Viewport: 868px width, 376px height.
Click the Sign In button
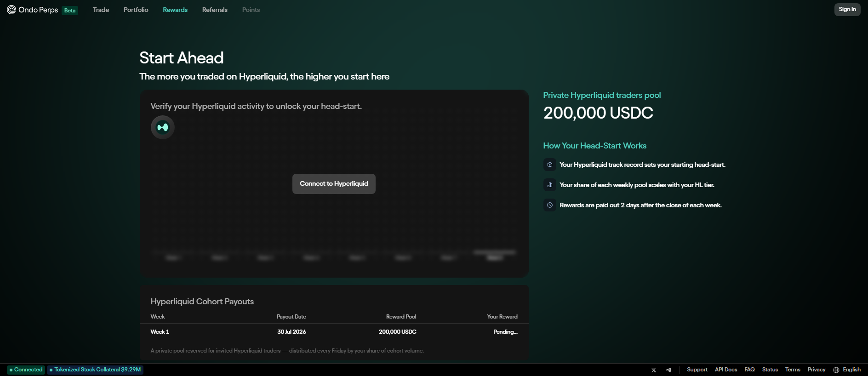tap(847, 9)
